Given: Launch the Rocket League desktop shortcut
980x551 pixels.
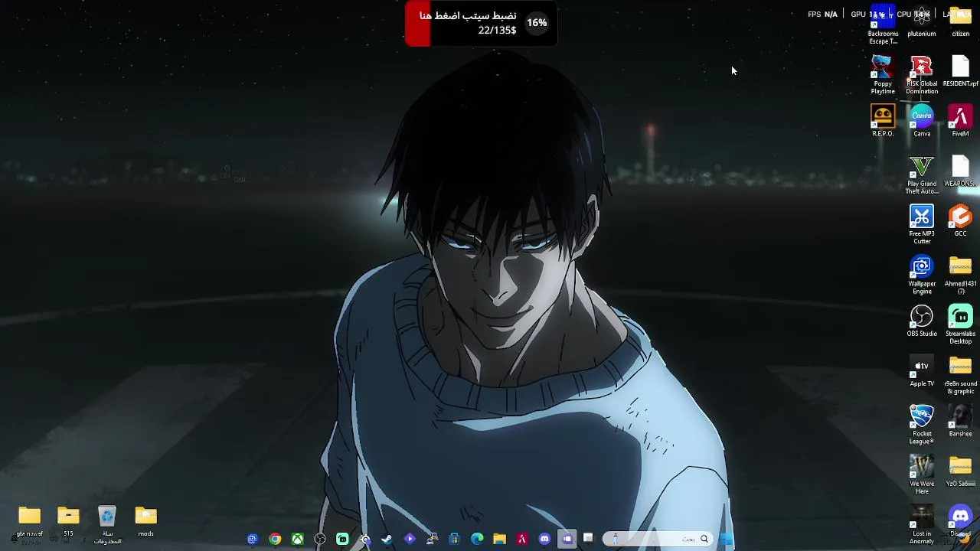Looking at the screenshot, I should click(922, 425).
